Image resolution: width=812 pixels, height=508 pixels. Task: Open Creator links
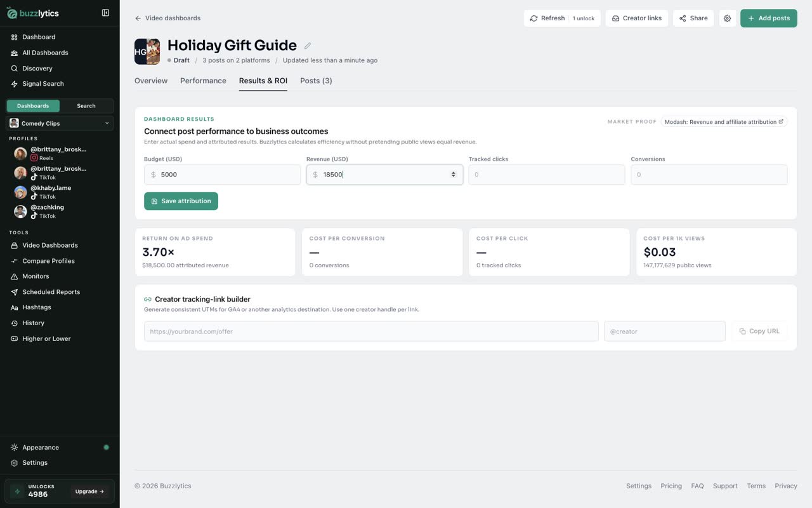[x=637, y=18]
